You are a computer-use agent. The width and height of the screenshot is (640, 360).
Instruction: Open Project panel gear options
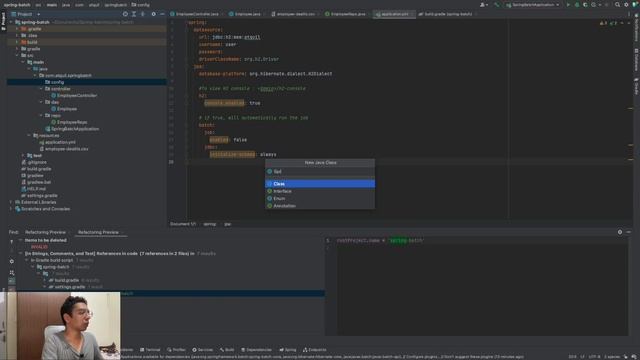[x=153, y=14]
